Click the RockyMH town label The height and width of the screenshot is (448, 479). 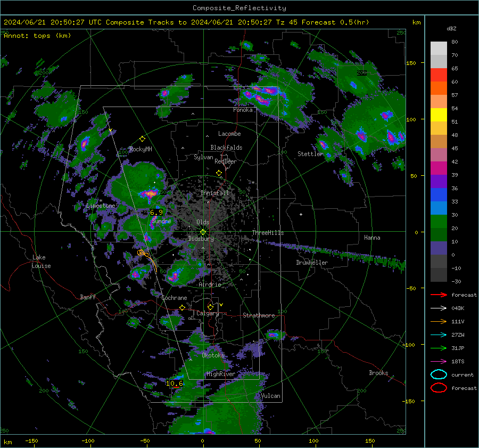coord(141,149)
